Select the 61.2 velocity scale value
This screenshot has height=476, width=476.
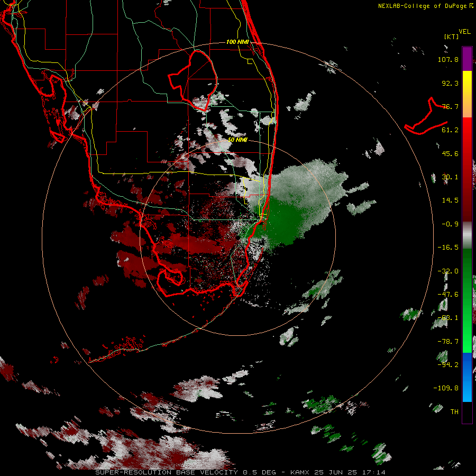pos(450,130)
